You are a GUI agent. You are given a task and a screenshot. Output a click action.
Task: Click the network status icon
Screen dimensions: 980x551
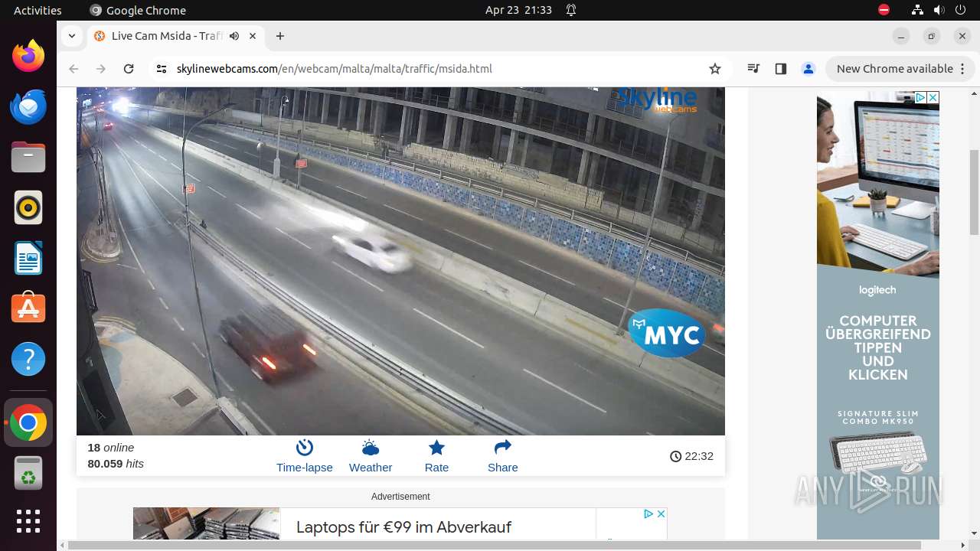pyautogui.click(x=917, y=10)
